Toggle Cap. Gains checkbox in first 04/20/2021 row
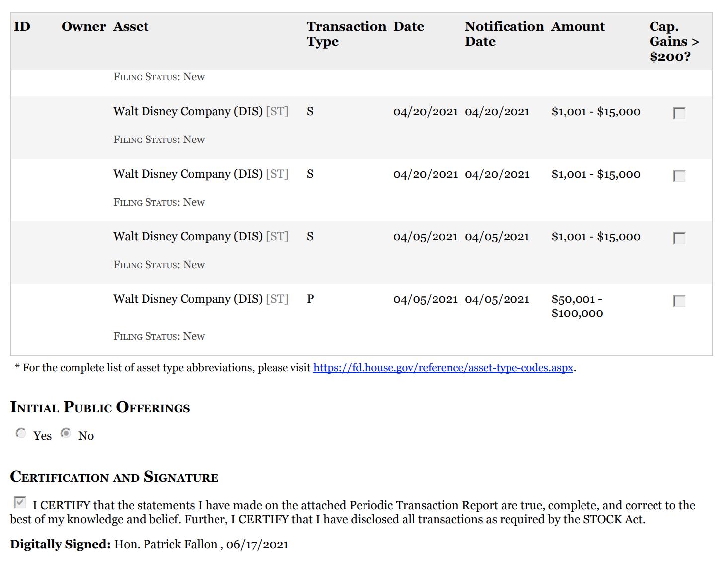 [x=679, y=113]
